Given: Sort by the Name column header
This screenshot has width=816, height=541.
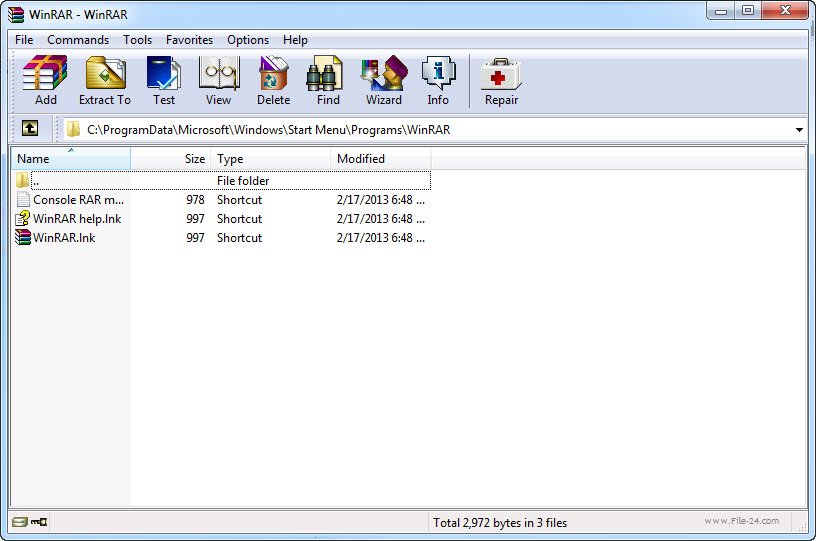Looking at the screenshot, I should [x=71, y=159].
